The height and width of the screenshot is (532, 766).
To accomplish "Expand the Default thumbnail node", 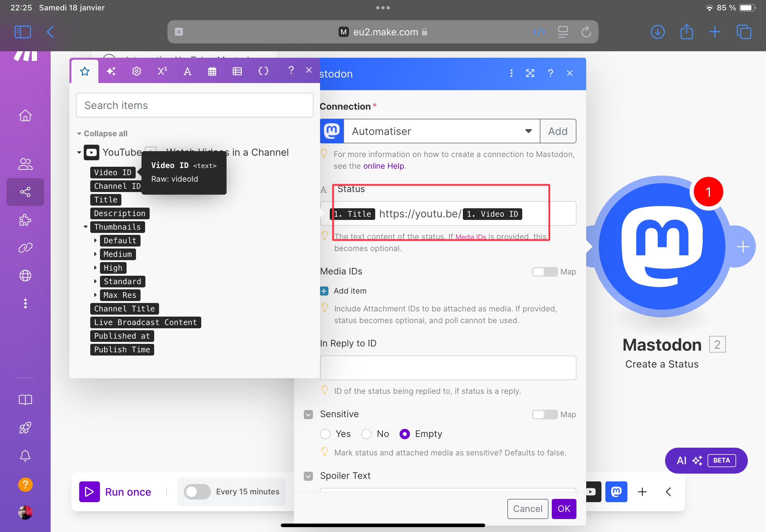I will (x=95, y=240).
